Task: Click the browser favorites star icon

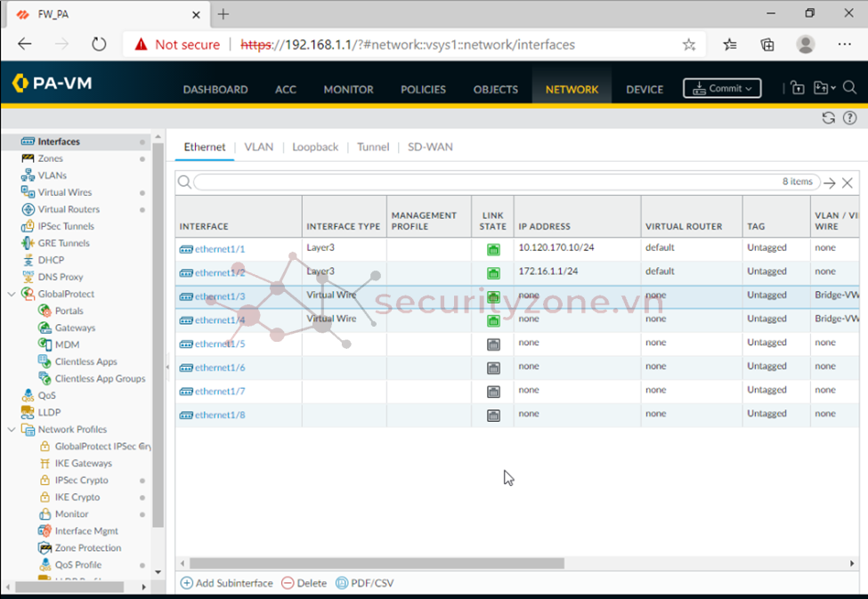Action: 689,45
